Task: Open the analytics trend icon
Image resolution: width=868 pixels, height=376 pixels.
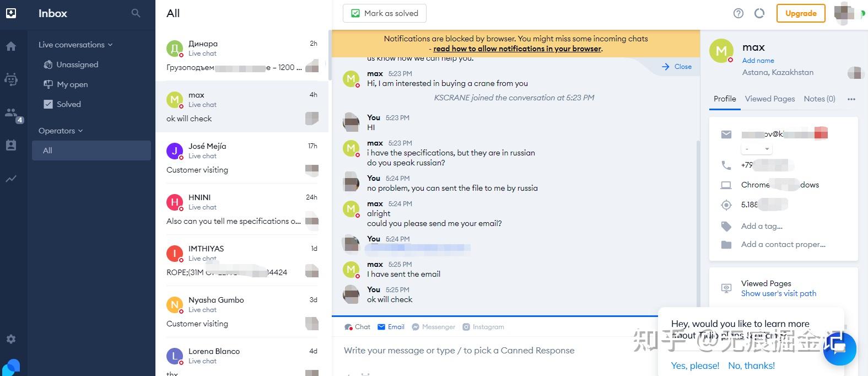Action: click(11, 179)
